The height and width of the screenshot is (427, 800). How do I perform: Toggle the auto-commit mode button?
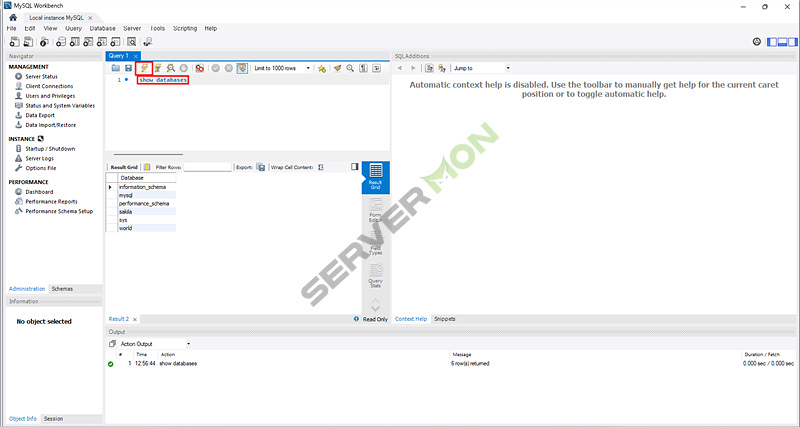tap(242, 68)
